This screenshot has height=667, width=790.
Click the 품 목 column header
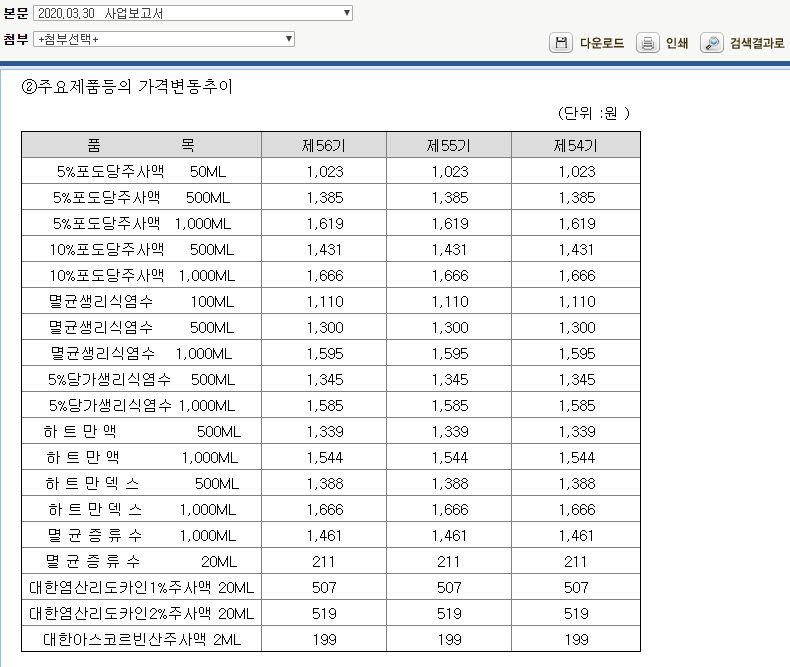(142, 145)
